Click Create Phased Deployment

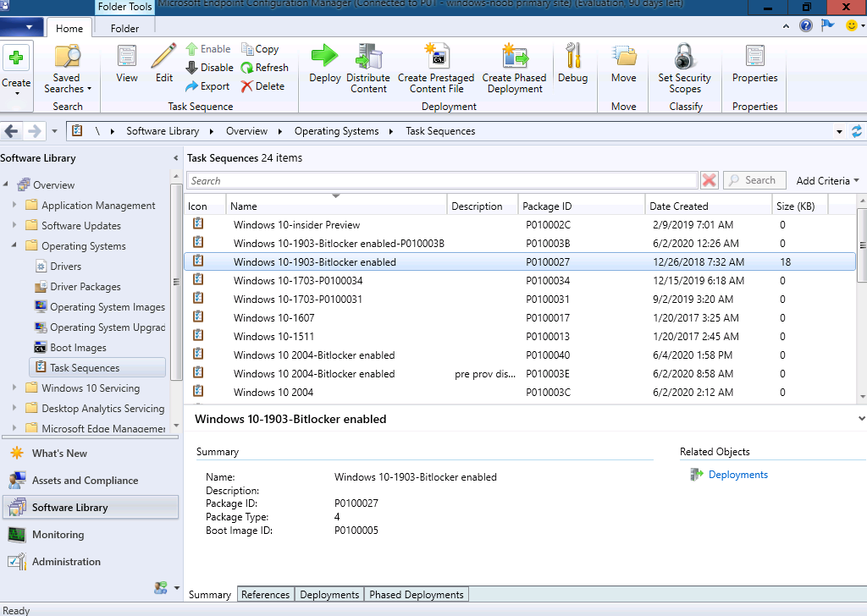[514, 69]
